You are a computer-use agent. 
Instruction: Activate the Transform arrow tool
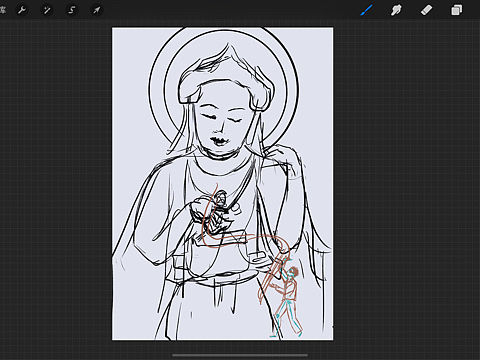coord(96,10)
